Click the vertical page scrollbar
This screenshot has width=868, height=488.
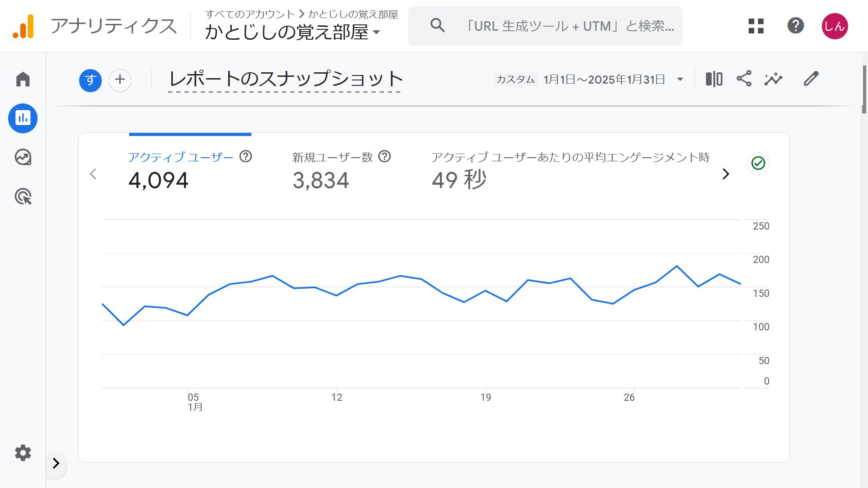pyautogui.click(x=864, y=89)
